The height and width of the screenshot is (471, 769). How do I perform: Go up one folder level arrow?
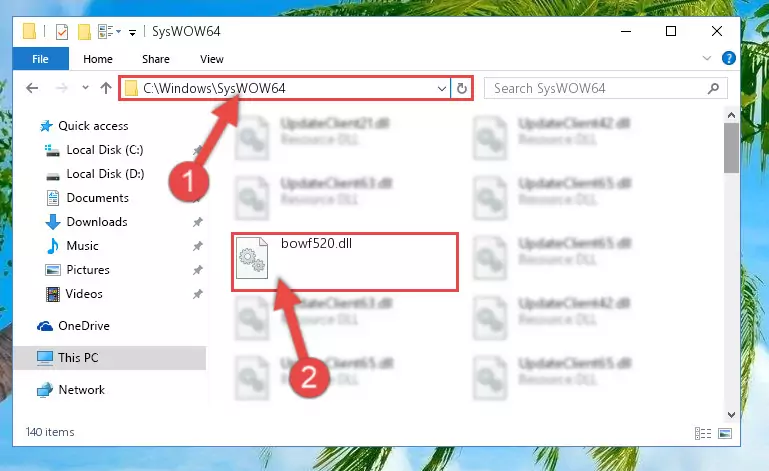coord(106,88)
